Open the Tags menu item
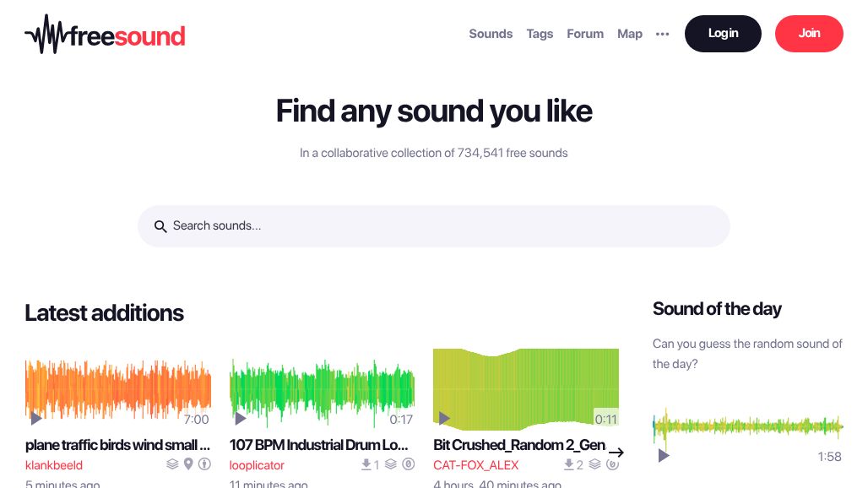This screenshot has width=868, height=488. coord(540,34)
